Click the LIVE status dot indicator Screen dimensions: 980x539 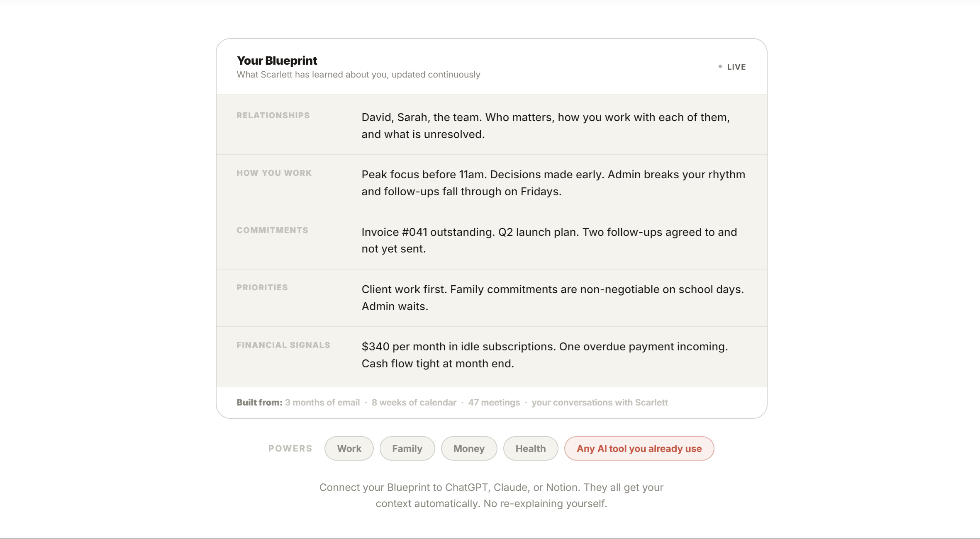720,66
